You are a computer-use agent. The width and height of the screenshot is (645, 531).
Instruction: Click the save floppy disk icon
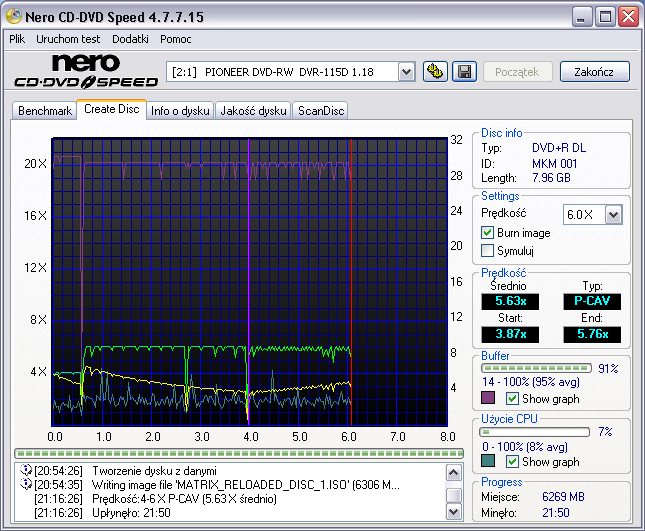point(464,72)
